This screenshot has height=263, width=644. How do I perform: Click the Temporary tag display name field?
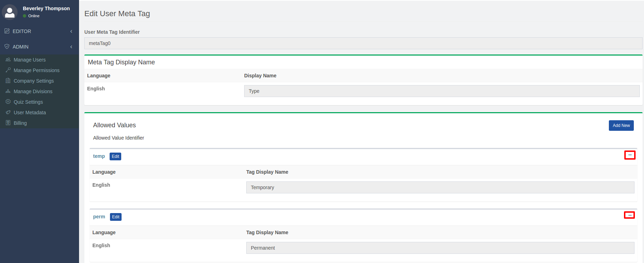point(440,187)
